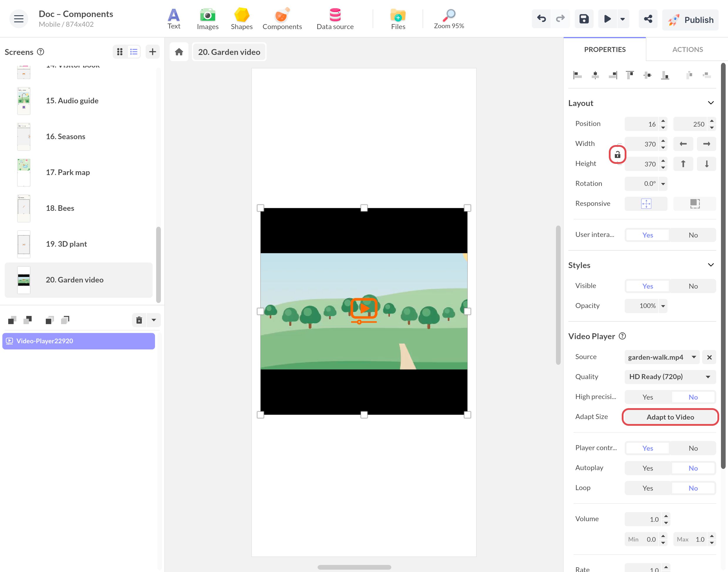Viewport: 728px width, 572px height.
Task: Delete selected component with trash icon
Action: click(139, 320)
